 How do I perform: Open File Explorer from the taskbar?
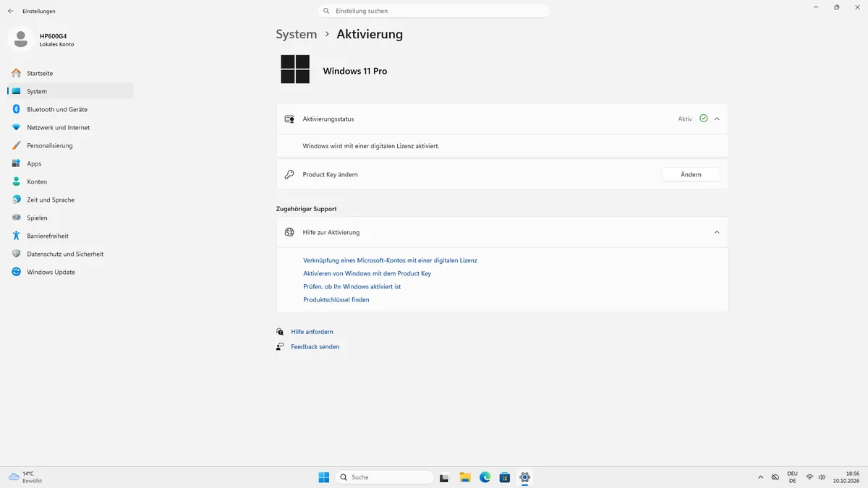(x=465, y=477)
